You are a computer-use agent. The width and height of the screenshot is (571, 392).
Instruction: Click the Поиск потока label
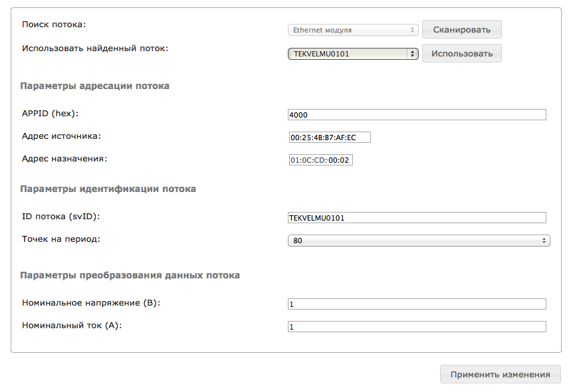(x=54, y=25)
